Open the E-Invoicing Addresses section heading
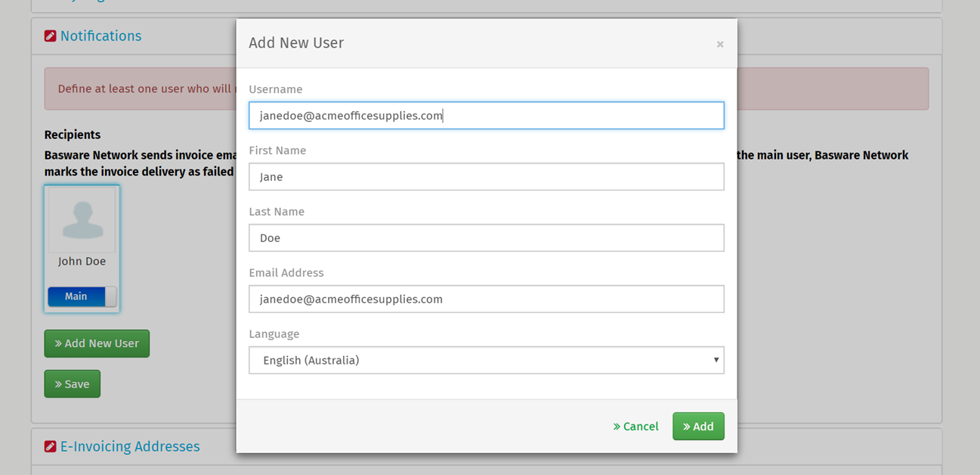The width and height of the screenshot is (980, 475). click(x=130, y=447)
